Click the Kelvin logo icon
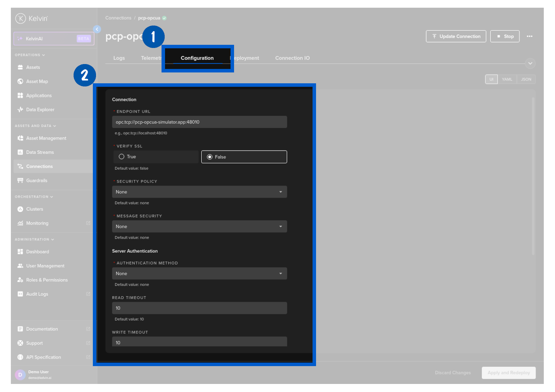Viewport: 555px width, 392px height. (x=20, y=18)
